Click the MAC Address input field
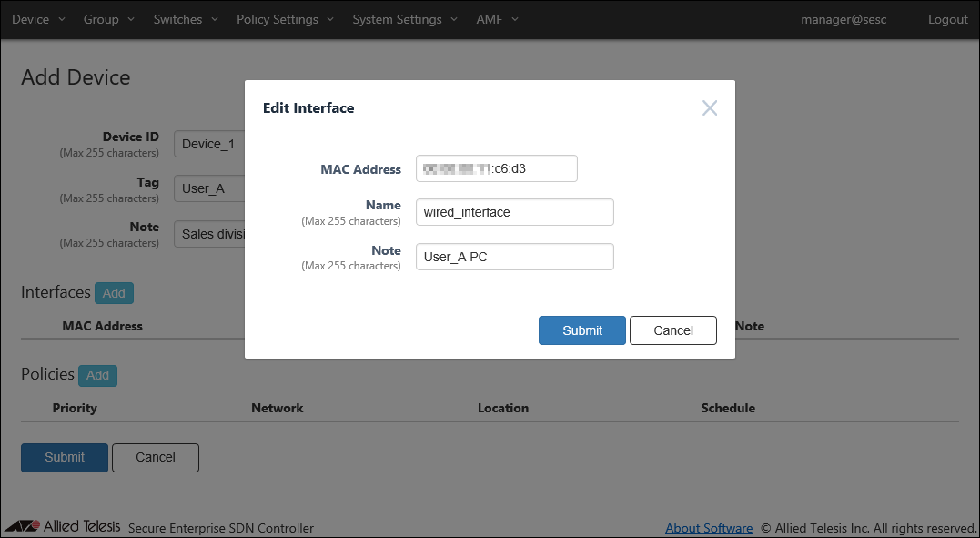The width and height of the screenshot is (980, 538). (x=496, y=169)
